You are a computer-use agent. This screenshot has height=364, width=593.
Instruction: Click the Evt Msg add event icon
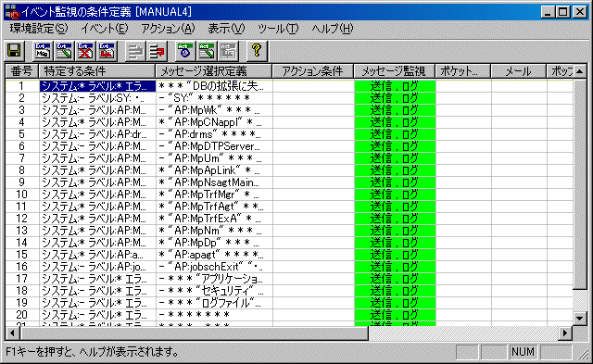coord(43,51)
